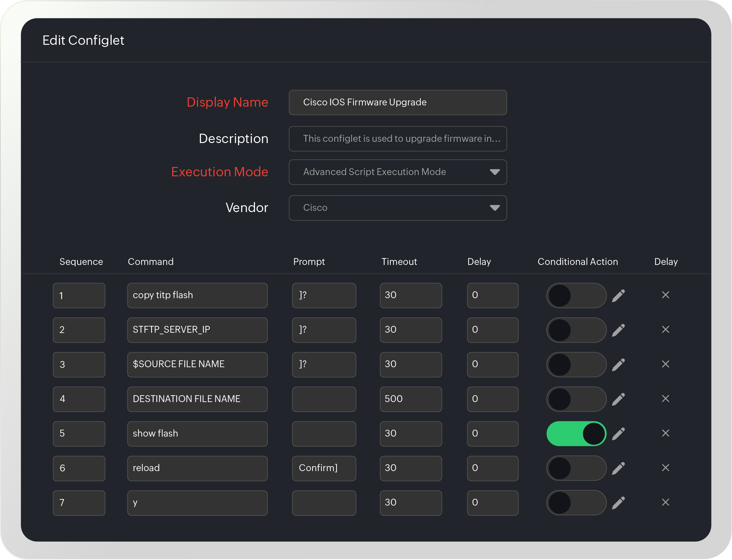Change the 500 timeout for DESTINATION FILE NAME
Image resolution: width=732 pixels, height=560 pixels.
pos(411,399)
